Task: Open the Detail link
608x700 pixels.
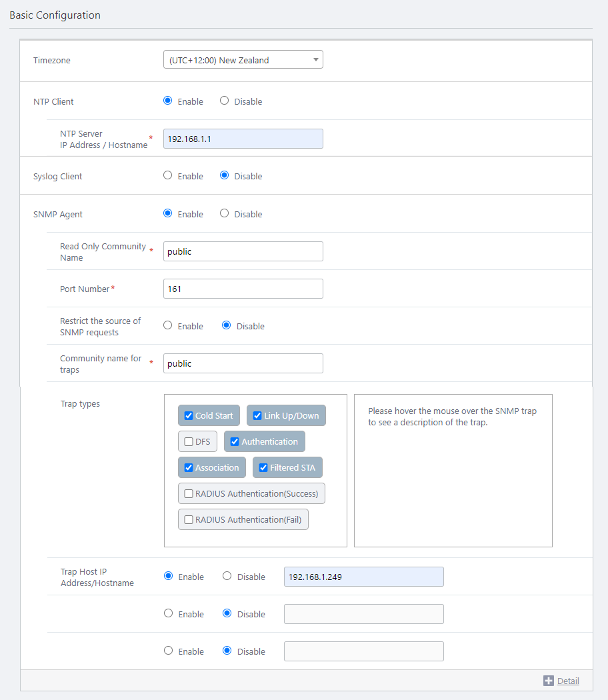Action: tap(568, 681)
